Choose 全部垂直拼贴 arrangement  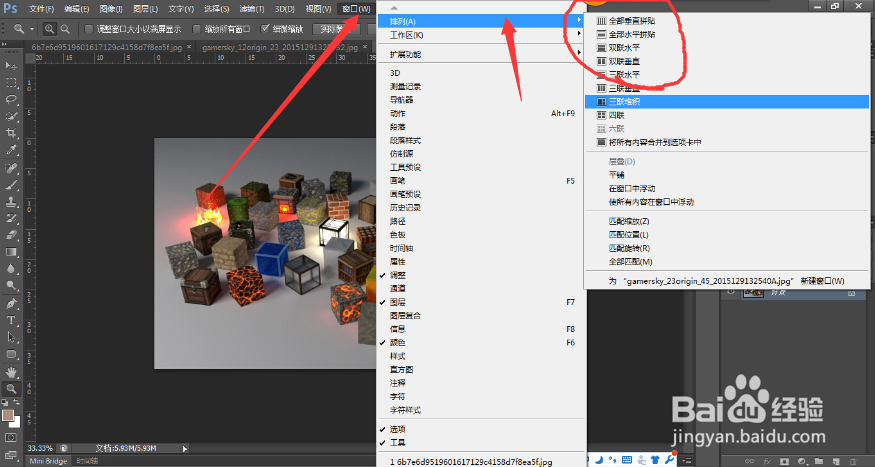(726, 21)
